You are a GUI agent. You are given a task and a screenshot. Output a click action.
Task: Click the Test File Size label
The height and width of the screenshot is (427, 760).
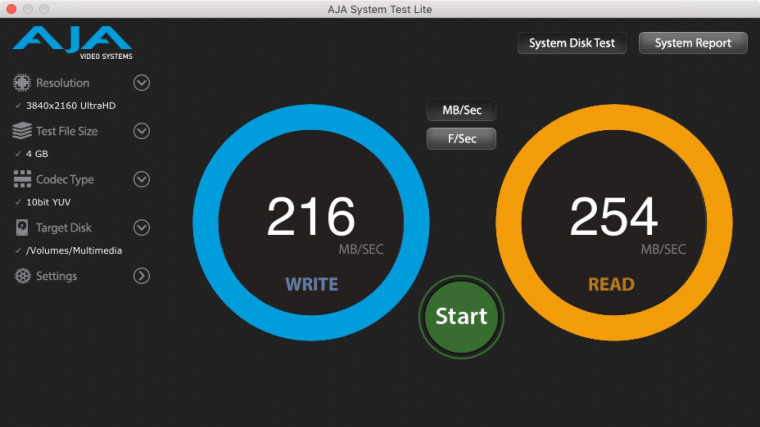pyautogui.click(x=67, y=131)
